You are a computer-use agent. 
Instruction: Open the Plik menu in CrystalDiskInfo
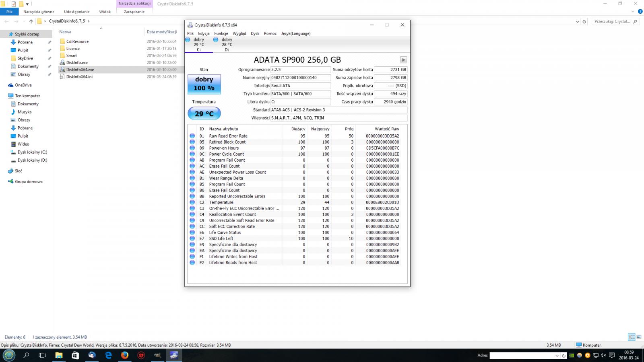pos(190,33)
